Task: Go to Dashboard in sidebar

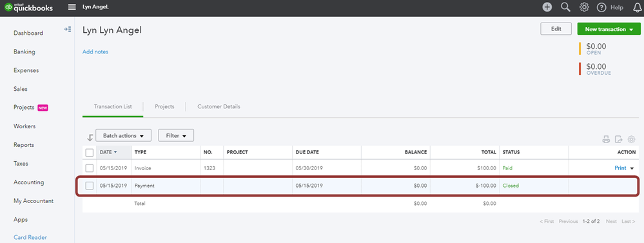Action: coord(28,33)
